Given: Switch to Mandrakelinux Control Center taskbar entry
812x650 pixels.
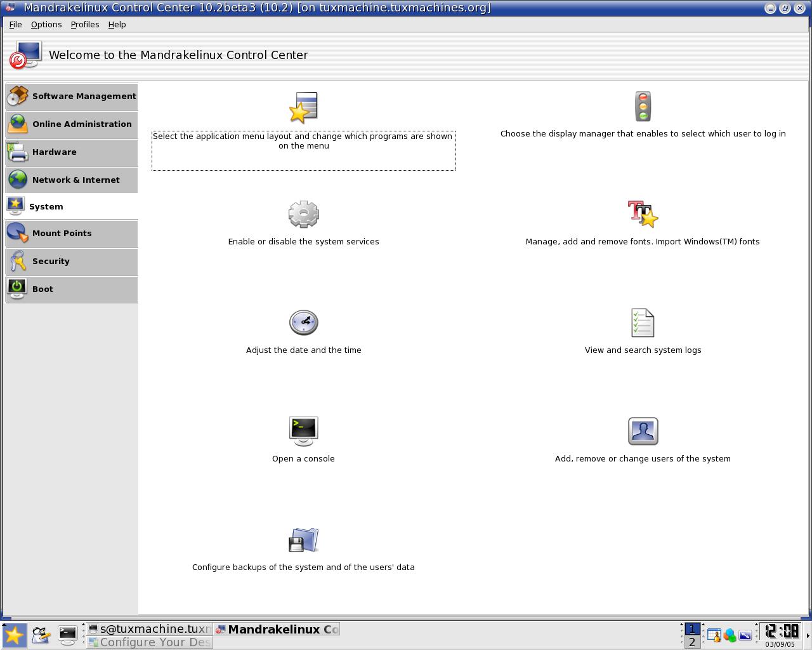Looking at the screenshot, I should [277, 629].
